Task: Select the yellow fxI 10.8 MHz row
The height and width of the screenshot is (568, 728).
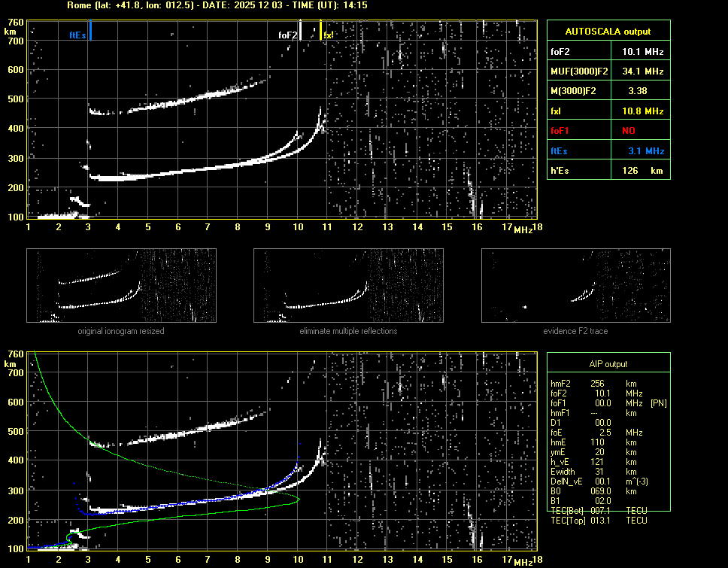Action: [608, 111]
